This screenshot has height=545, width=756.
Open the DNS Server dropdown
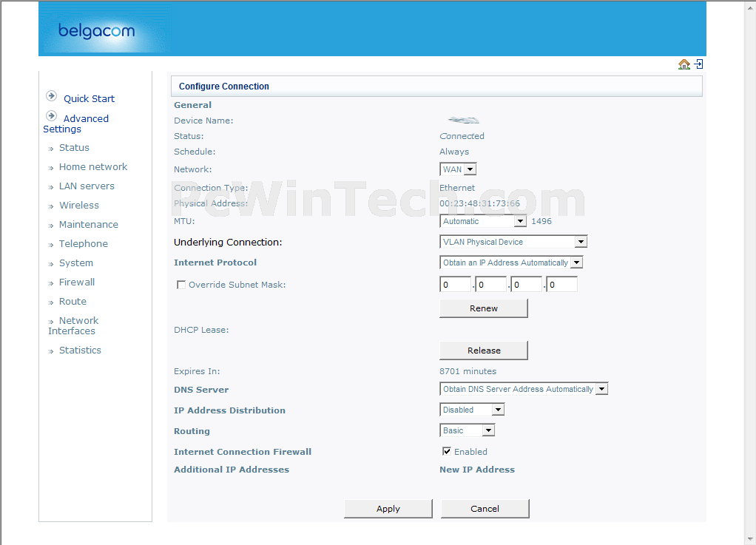click(524, 389)
